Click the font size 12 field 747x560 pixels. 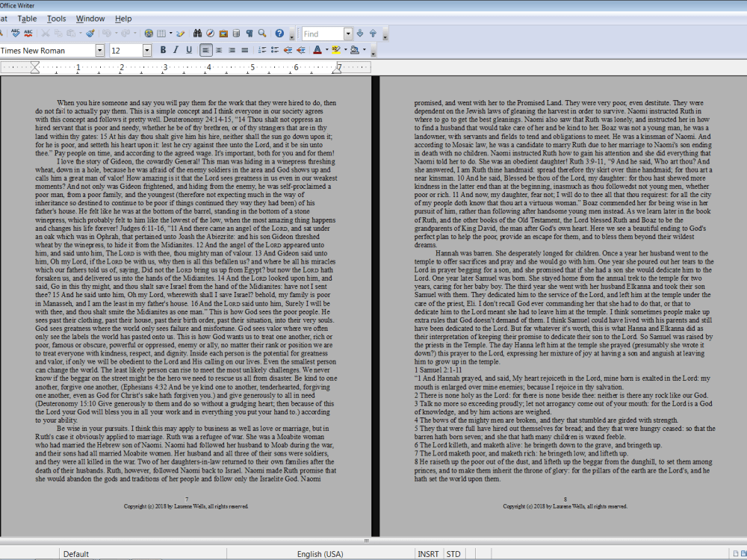(125, 51)
